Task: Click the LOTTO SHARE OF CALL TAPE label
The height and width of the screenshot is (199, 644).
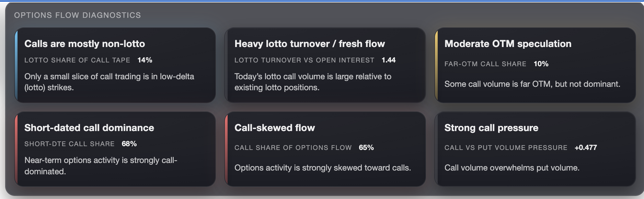Action: 77,60
